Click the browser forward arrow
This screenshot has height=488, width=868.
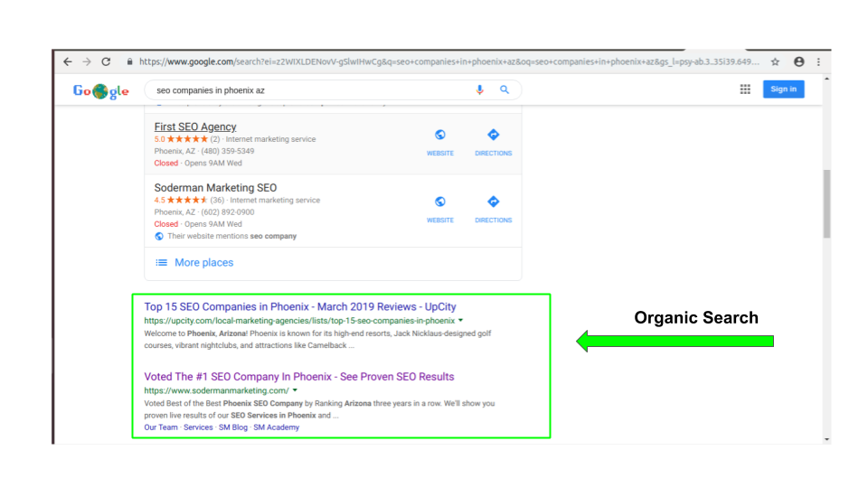coord(87,62)
